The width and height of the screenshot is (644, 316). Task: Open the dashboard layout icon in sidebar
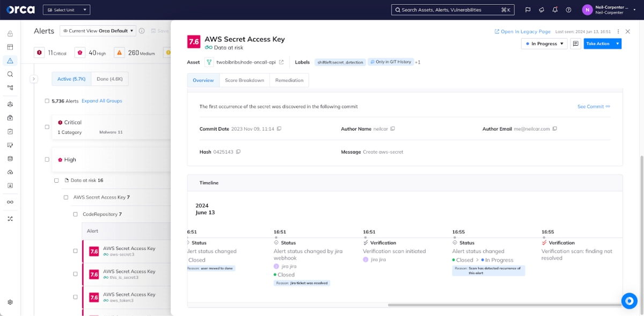10,47
